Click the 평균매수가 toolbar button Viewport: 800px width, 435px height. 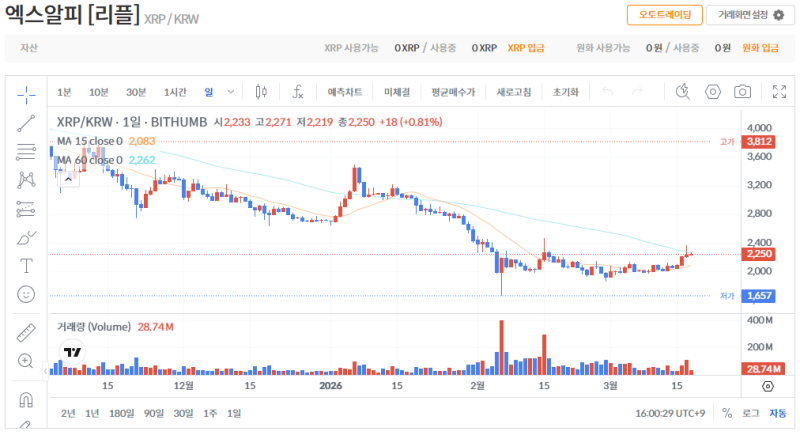pyautogui.click(x=453, y=92)
